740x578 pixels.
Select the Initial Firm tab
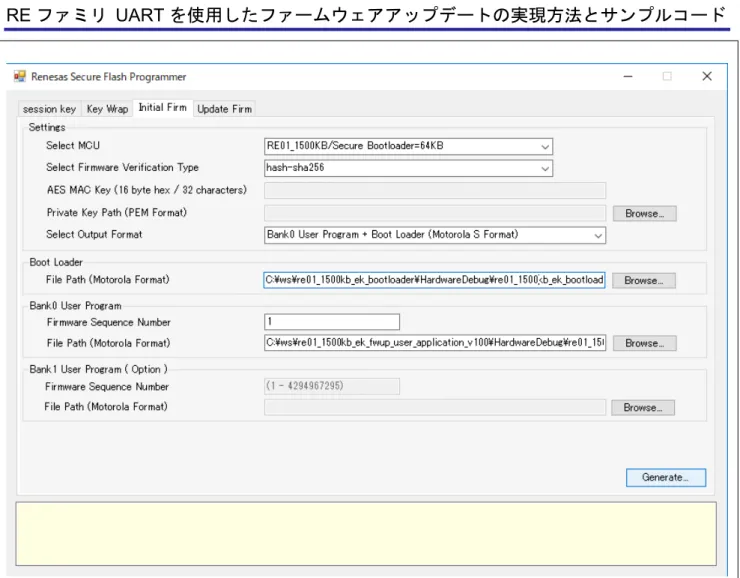tap(162, 108)
